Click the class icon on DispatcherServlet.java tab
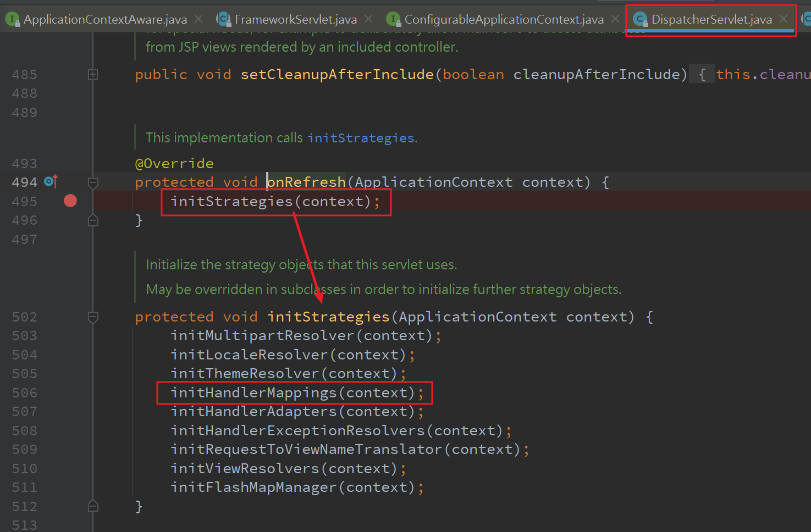The width and height of the screenshot is (811, 532). pos(640,19)
